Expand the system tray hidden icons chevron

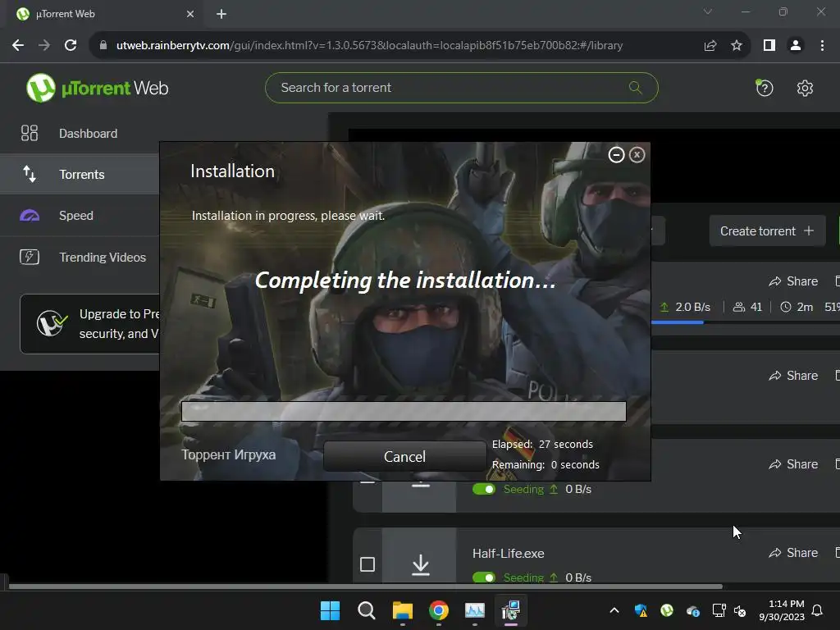614,610
